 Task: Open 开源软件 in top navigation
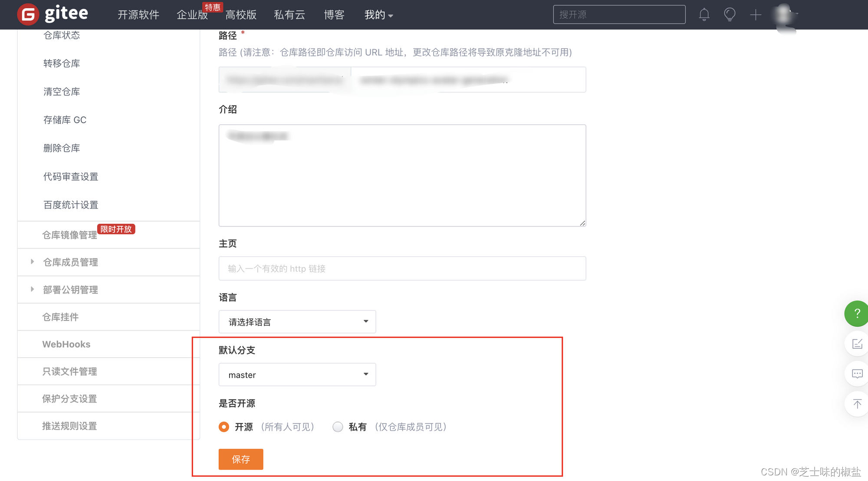click(138, 15)
